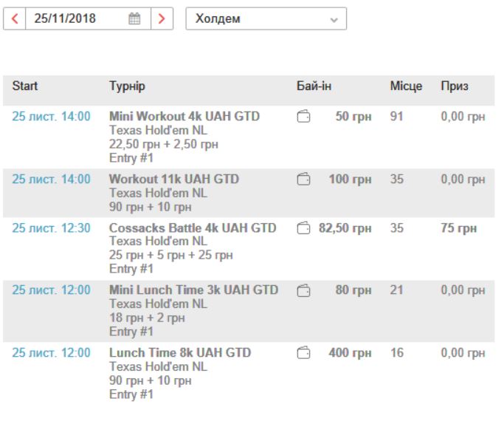Click Entry #1 under Mini Lunch Time 3k

pyautogui.click(x=131, y=332)
